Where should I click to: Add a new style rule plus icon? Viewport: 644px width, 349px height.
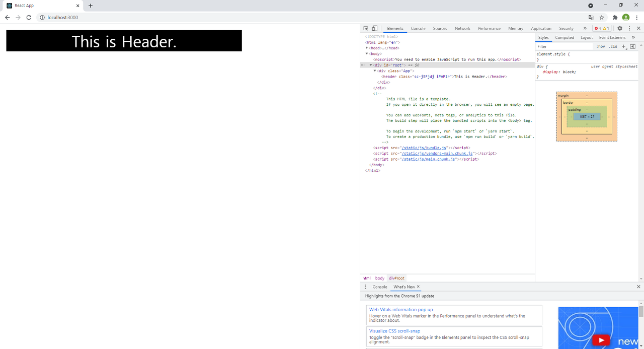click(x=624, y=46)
